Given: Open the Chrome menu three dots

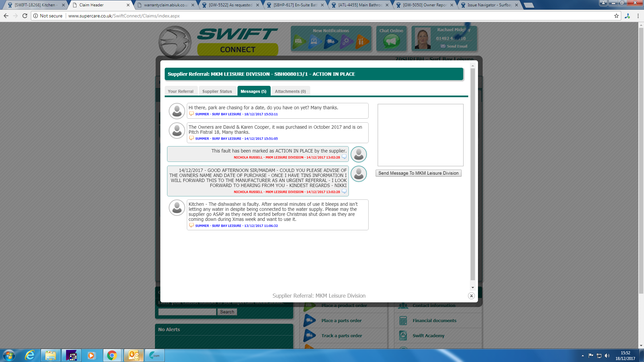Looking at the screenshot, I should point(638,16).
